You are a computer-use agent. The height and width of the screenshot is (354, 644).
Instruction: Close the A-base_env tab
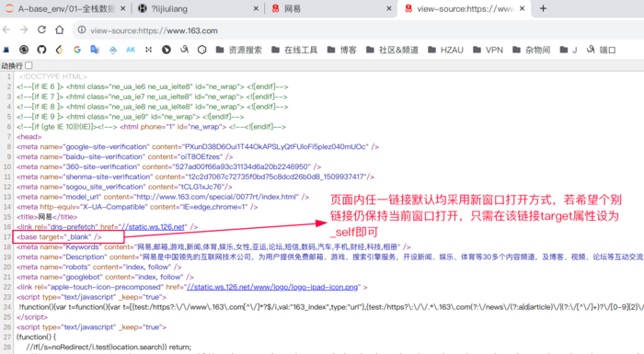(122, 8)
